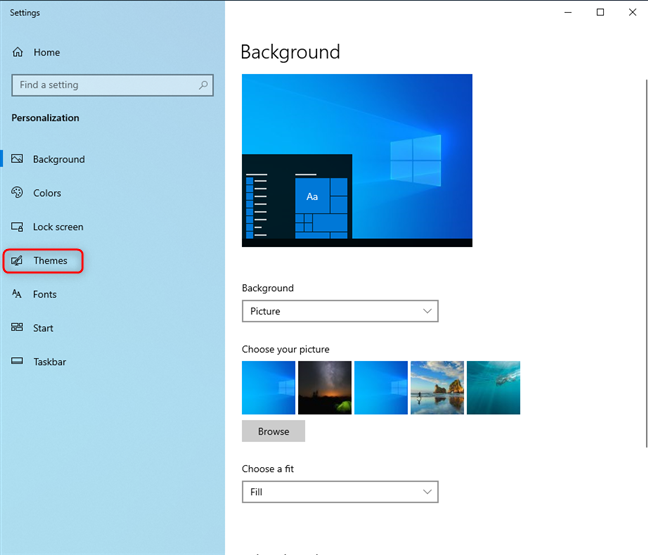
Task: Open the Themes settings page
Action: (50, 261)
